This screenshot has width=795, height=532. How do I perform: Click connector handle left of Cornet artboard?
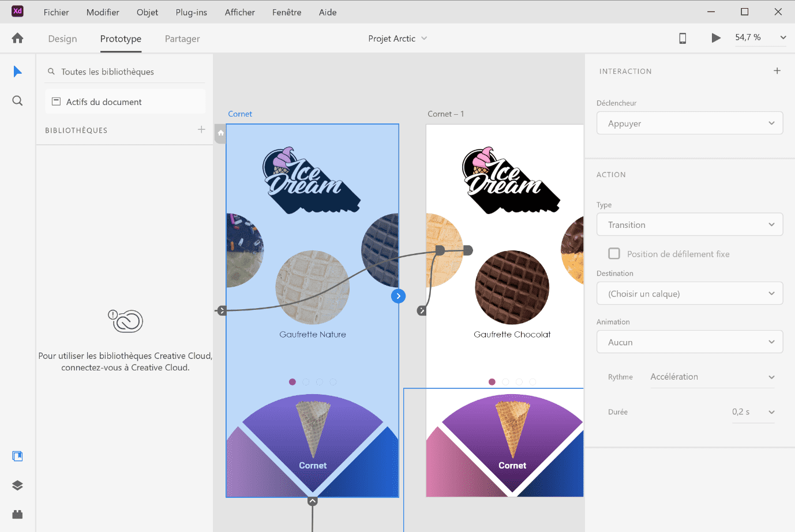tap(222, 310)
